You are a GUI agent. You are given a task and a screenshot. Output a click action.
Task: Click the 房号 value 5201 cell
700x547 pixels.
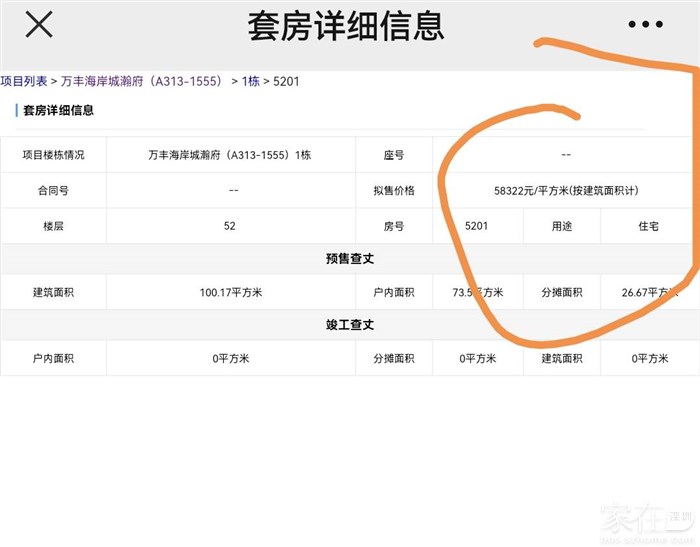click(x=477, y=226)
